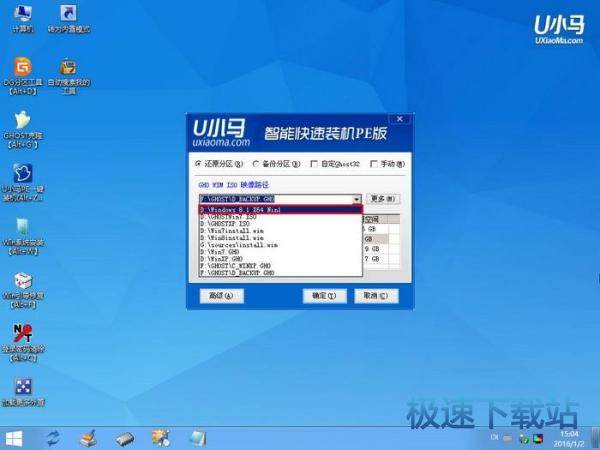Launch the DG partition tool (Alt+D) icon
Screen dimensions: 600x450
pos(23,76)
